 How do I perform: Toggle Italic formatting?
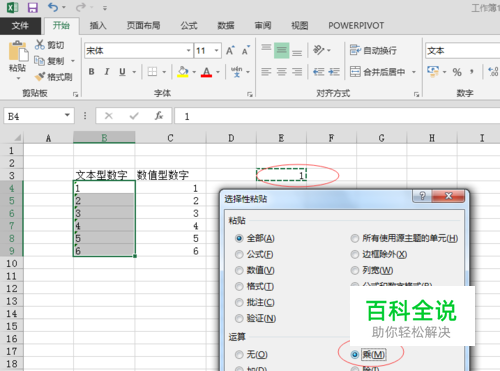coord(107,72)
